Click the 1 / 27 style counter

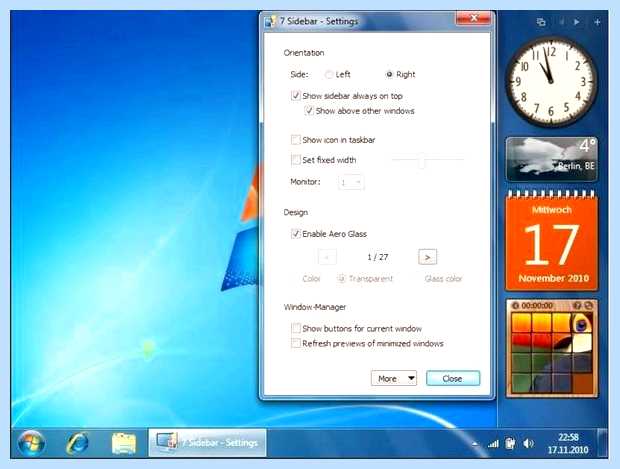click(378, 257)
